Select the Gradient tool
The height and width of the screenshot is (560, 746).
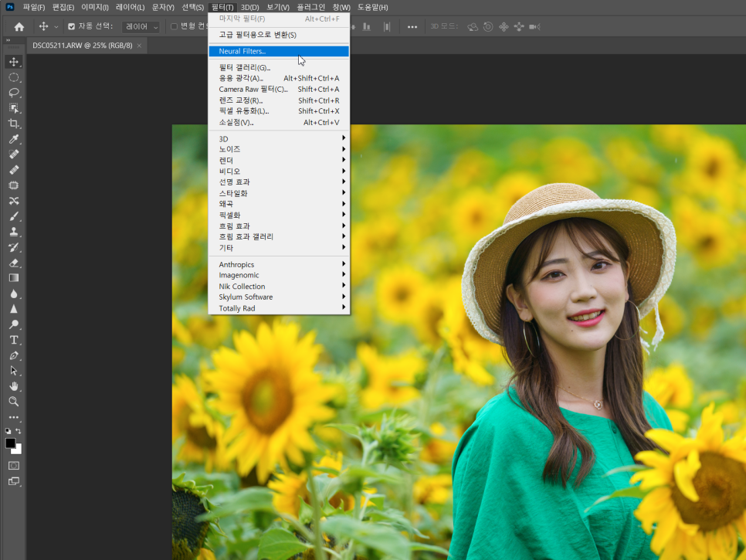[14, 278]
